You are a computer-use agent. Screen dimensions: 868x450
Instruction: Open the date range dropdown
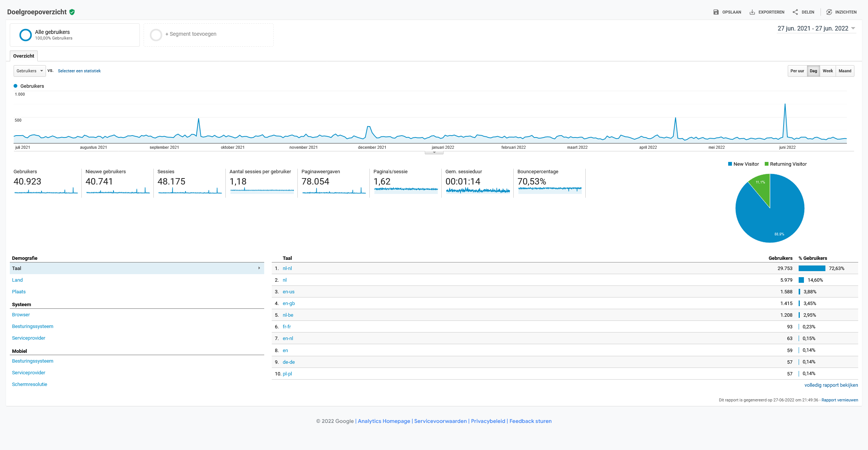point(816,29)
